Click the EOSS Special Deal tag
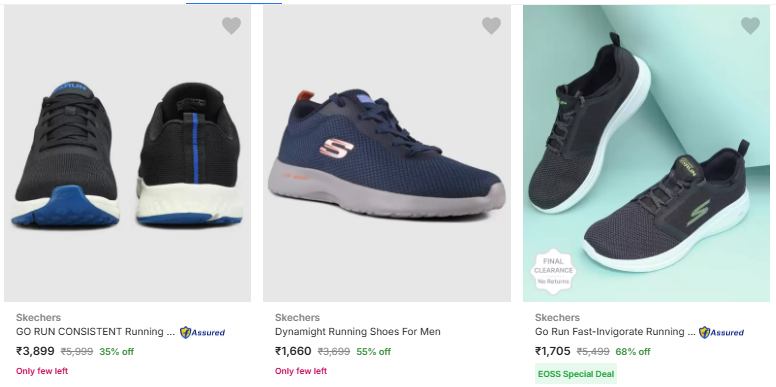 click(x=576, y=374)
